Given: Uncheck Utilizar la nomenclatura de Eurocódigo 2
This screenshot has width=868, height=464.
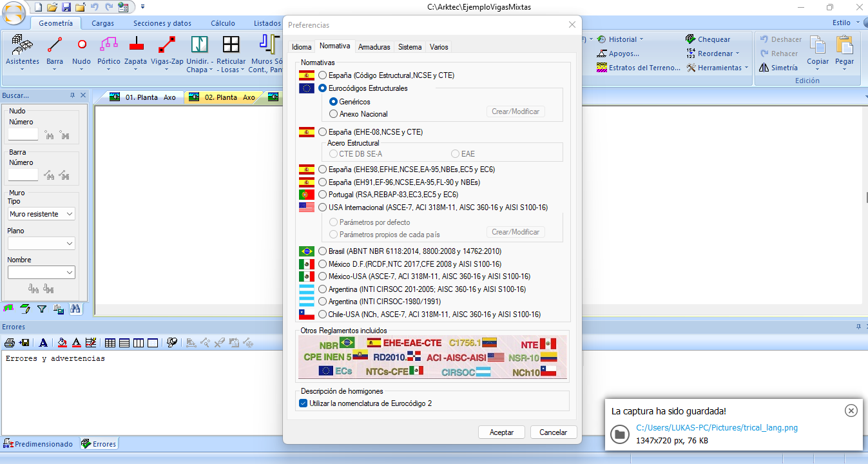Looking at the screenshot, I should point(304,403).
